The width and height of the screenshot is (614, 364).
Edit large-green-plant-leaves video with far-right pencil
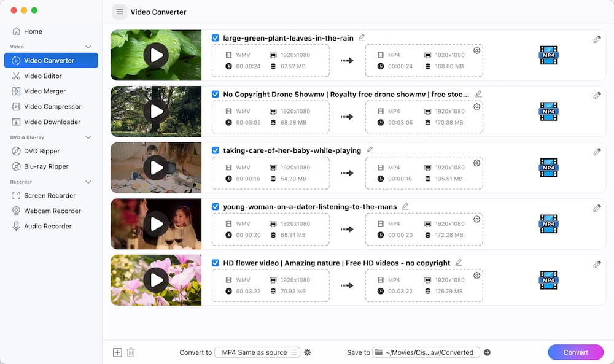point(597,39)
